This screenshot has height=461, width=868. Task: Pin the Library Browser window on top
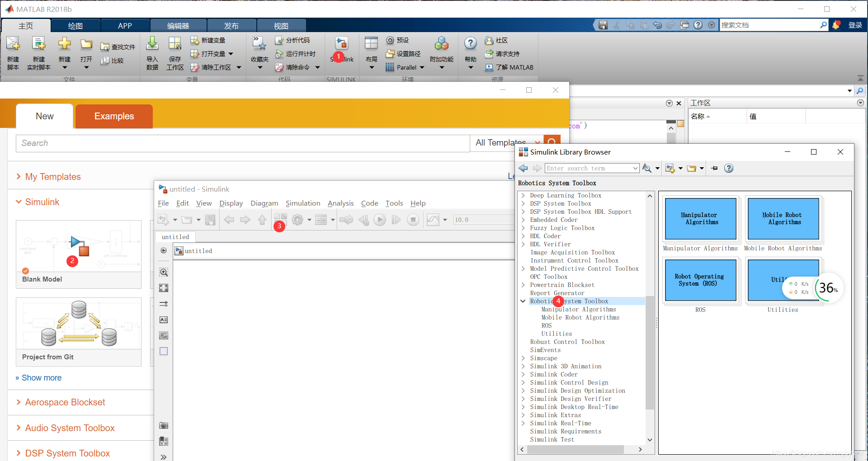714,168
